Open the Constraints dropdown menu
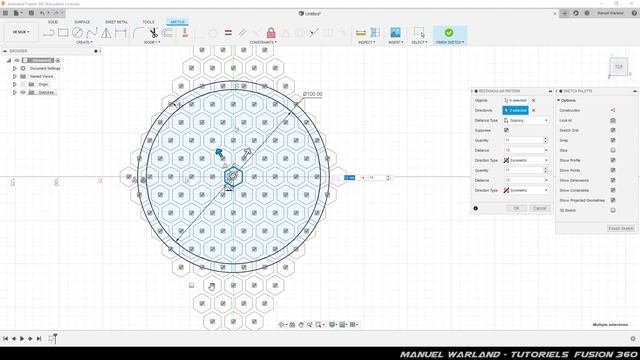Viewport: 640px width, 360px height. pos(263,42)
